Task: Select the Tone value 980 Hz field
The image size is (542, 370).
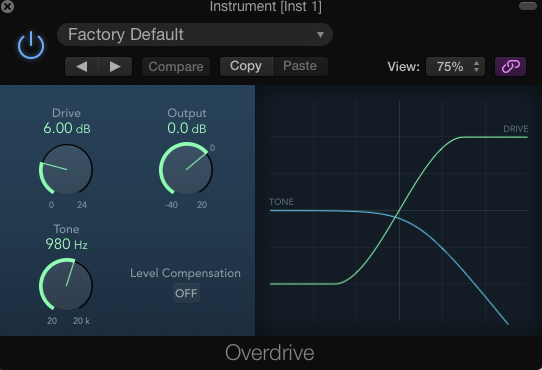Action: [66, 244]
